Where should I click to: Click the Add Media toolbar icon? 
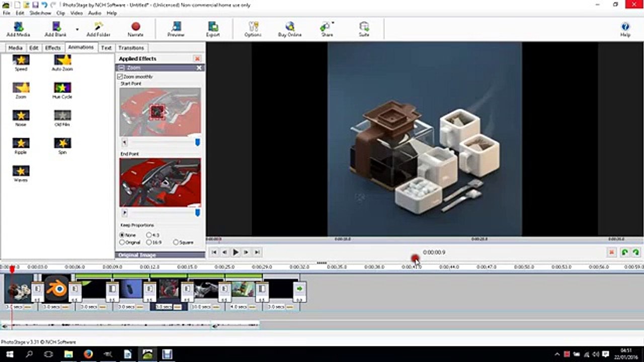(x=18, y=29)
